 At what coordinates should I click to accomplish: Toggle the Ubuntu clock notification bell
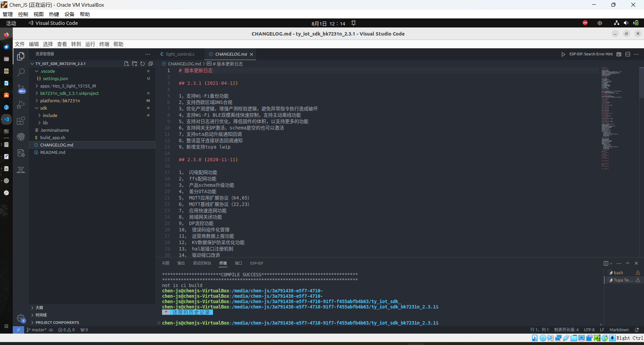pyautogui.click(x=354, y=23)
